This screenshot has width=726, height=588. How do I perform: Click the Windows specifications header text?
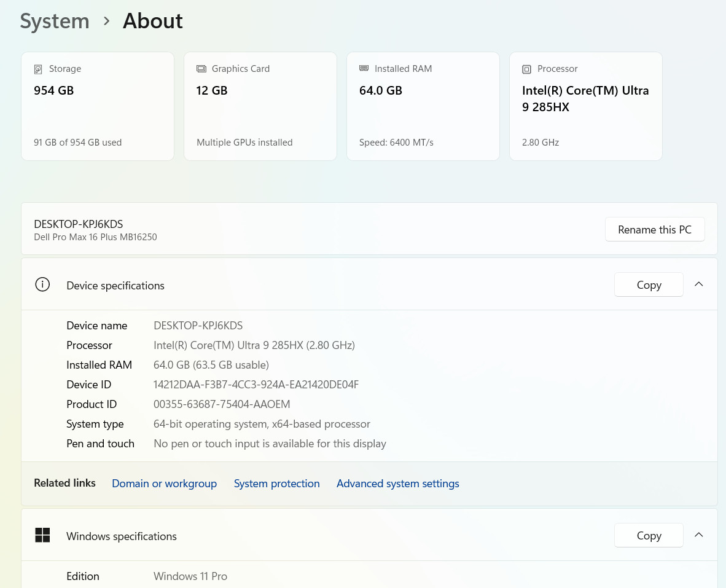pyautogui.click(x=122, y=536)
